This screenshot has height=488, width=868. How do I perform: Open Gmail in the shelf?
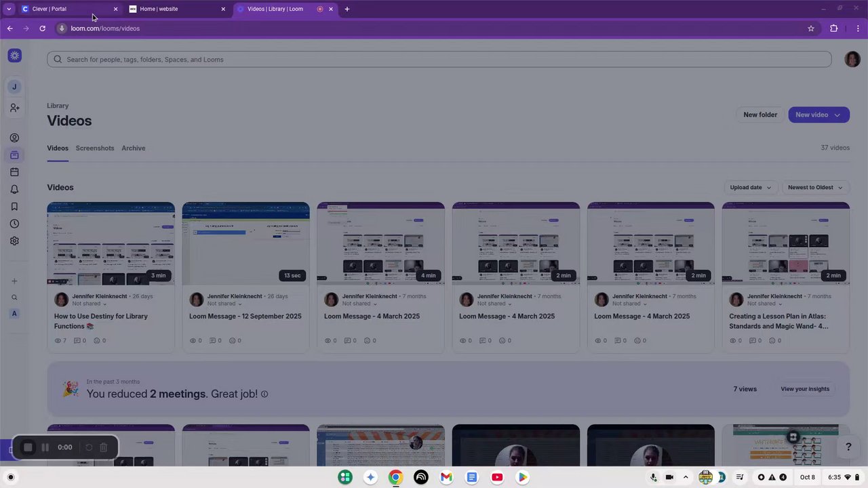(x=446, y=477)
